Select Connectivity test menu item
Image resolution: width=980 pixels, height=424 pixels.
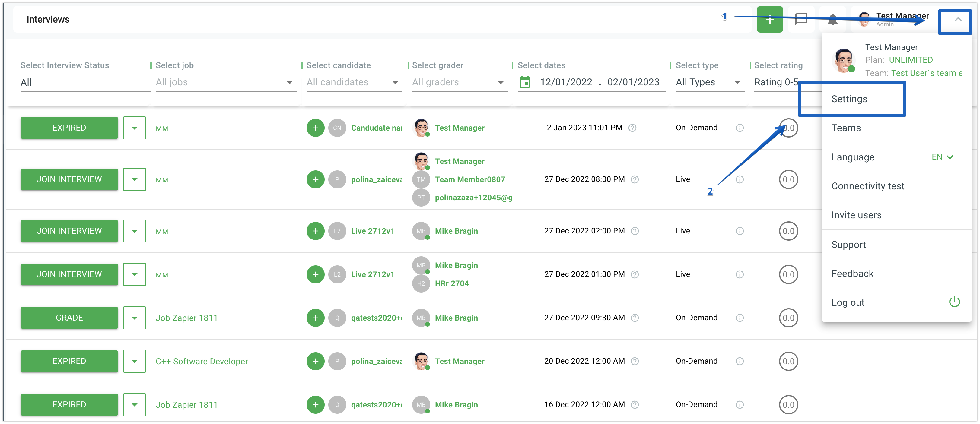[x=867, y=186]
